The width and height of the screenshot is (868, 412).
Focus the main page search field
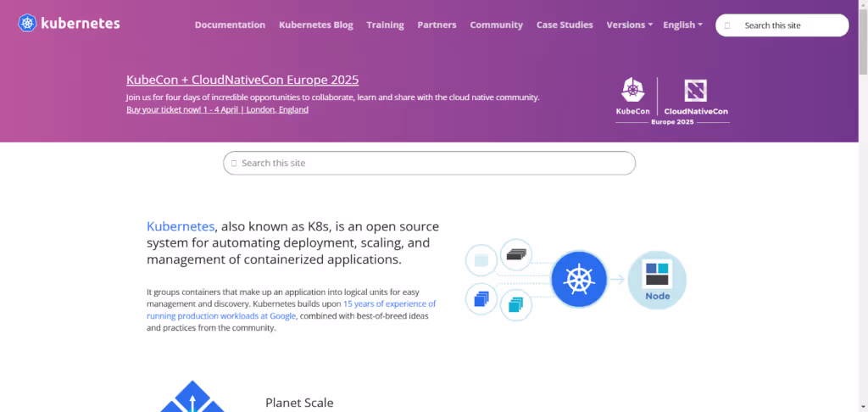point(429,163)
